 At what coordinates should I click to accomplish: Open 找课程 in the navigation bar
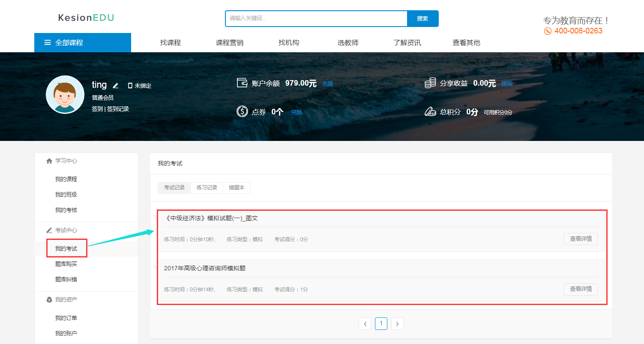(171, 43)
